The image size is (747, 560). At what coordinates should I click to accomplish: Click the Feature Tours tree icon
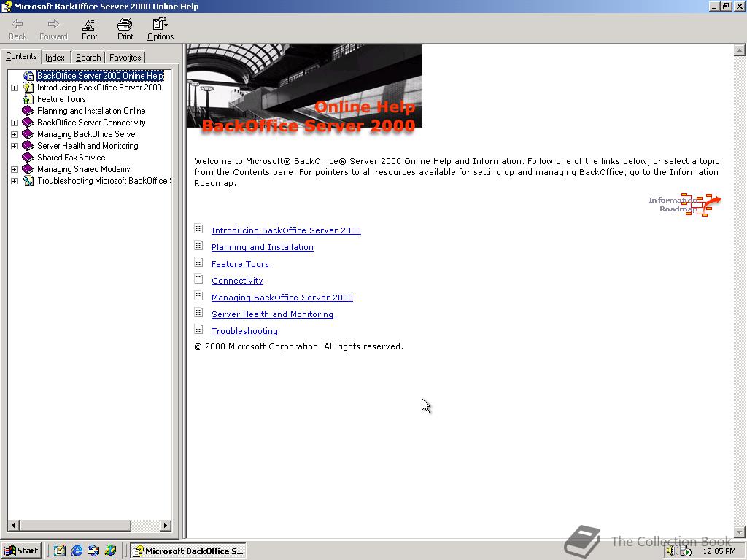point(28,99)
